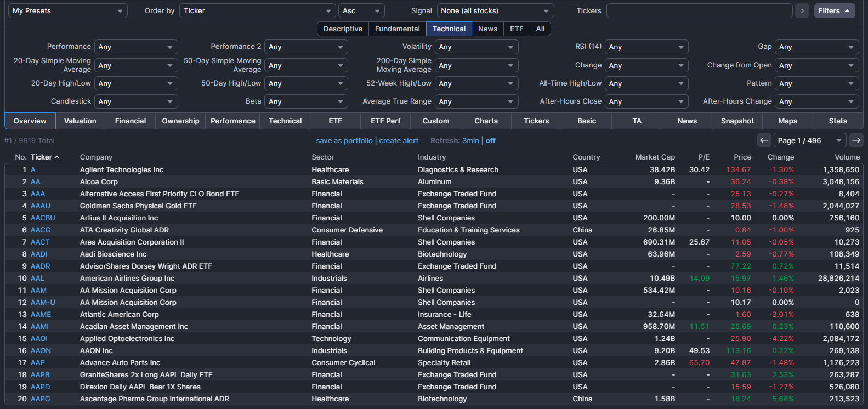
Task: Open the Page 1 / 496 selector
Action: [810, 140]
